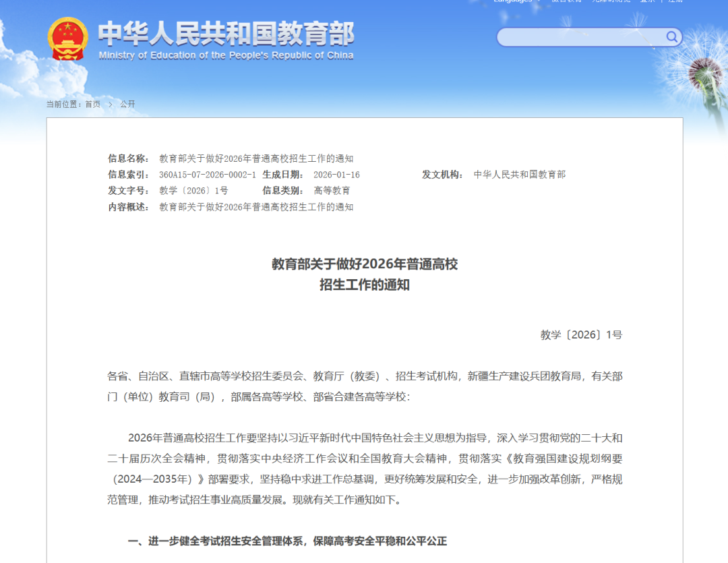Viewport: 728px width, 563px height.
Task: Click the 高等教育 information category label
Action: pyautogui.click(x=332, y=191)
